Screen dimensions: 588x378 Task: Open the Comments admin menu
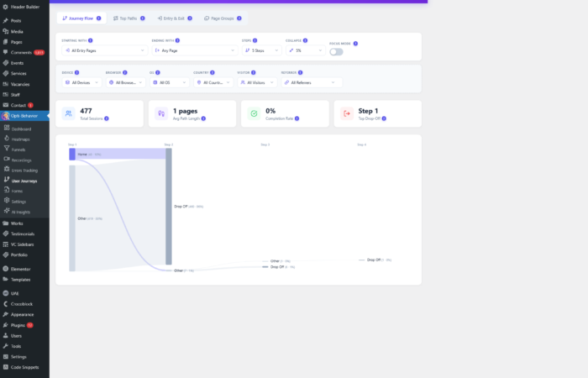coord(21,52)
